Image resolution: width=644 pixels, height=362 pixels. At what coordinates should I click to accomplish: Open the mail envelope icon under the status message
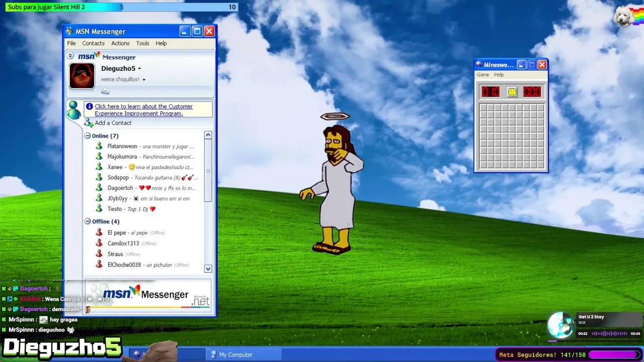(105, 91)
